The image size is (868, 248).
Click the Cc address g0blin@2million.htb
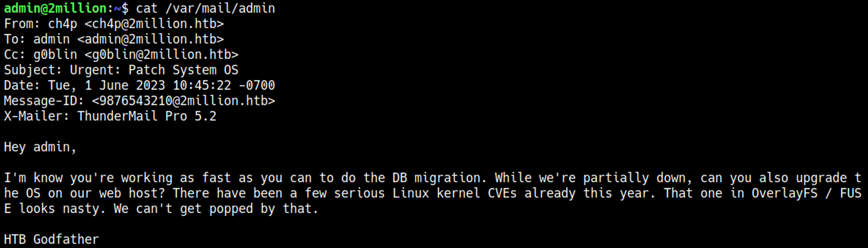161,55
